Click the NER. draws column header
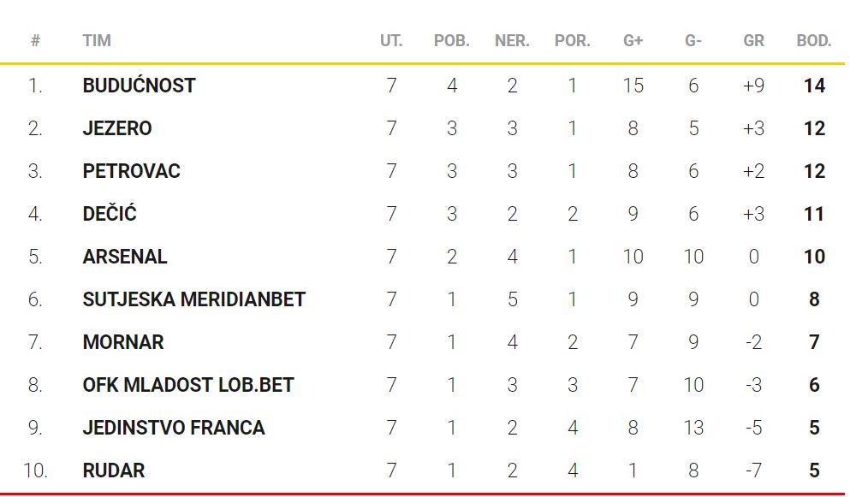Screen dimensions: 868x497 click(512, 40)
